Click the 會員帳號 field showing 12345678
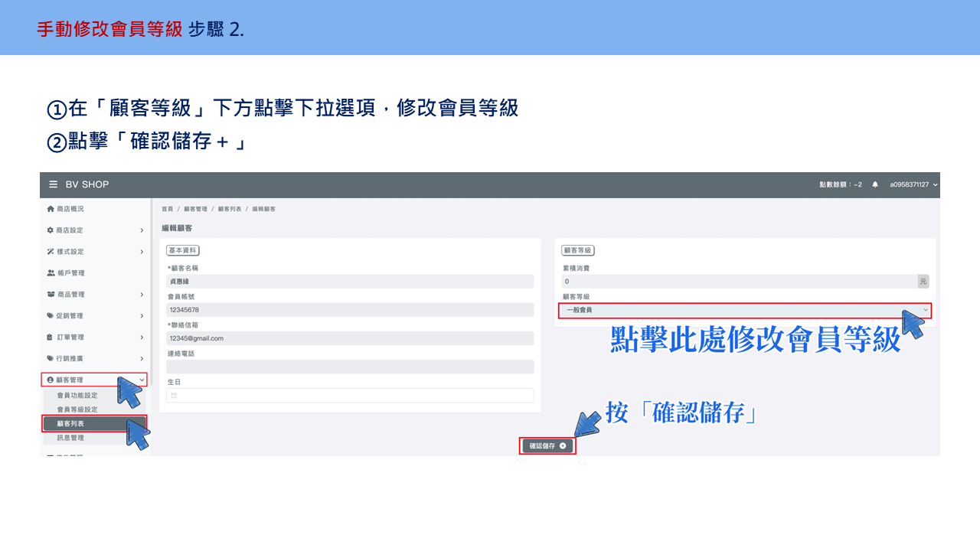The image size is (980, 551). (x=350, y=310)
